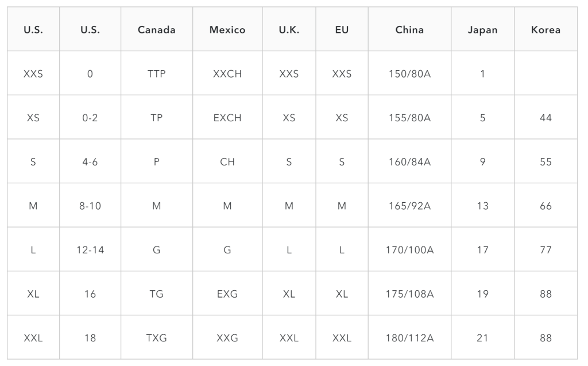
Task: Select the 170/100A China size cell
Action: pos(409,249)
